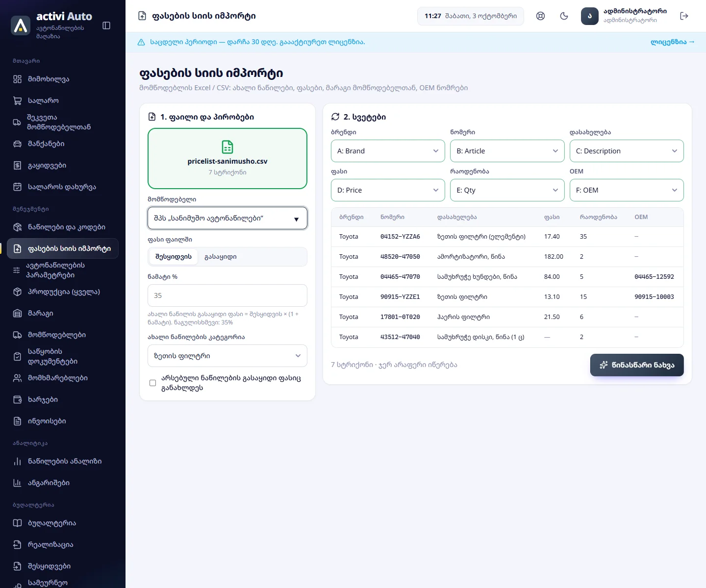Open the E: Qty column dropdown

507,190
